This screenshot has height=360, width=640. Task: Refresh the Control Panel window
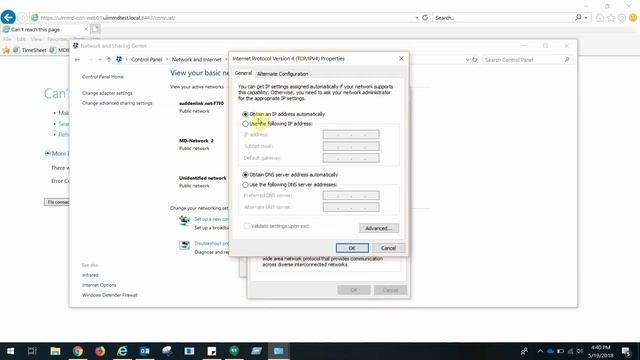tap(475, 60)
